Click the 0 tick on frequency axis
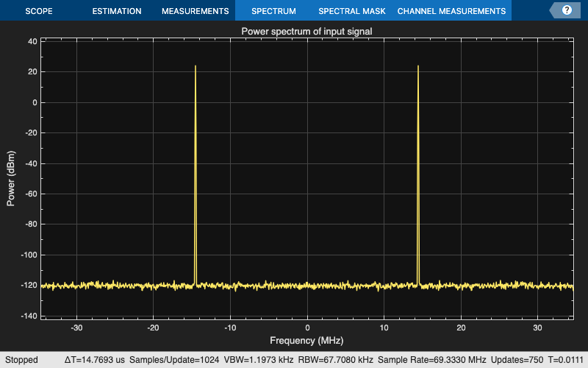The image size is (588, 368). click(307, 328)
